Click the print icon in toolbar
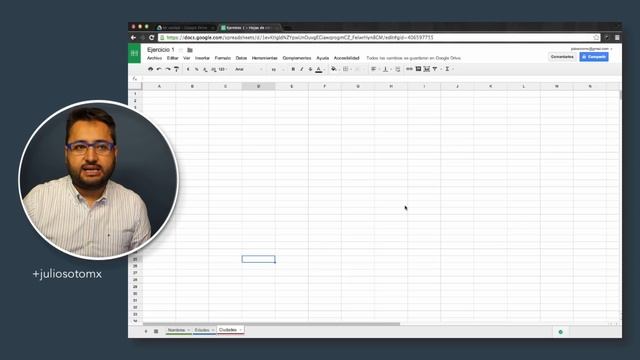 pos(150,69)
